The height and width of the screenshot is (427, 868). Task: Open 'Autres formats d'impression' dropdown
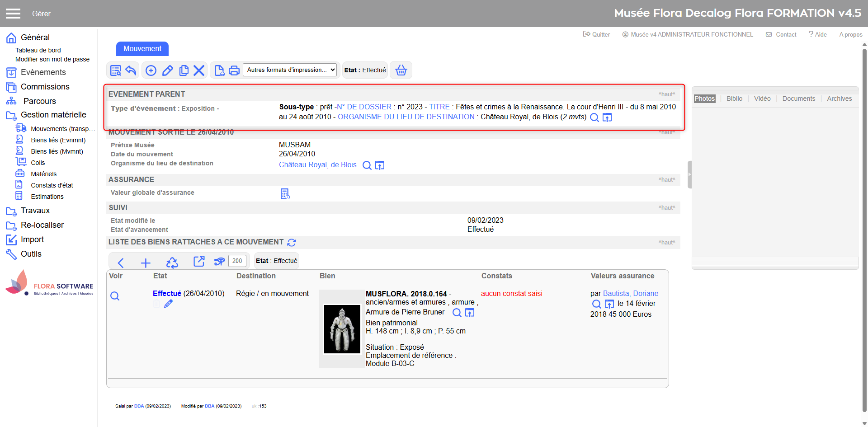pos(290,70)
